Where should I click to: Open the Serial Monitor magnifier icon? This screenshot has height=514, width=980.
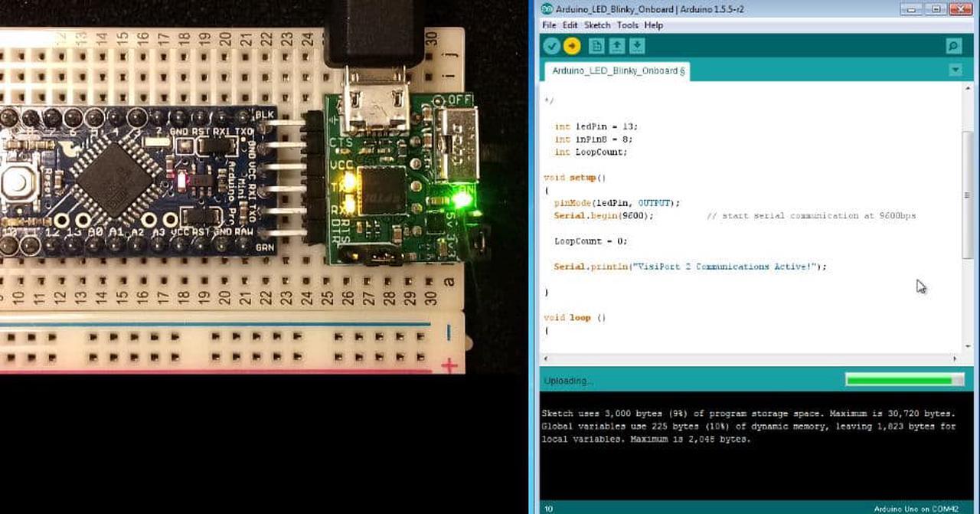(x=953, y=46)
